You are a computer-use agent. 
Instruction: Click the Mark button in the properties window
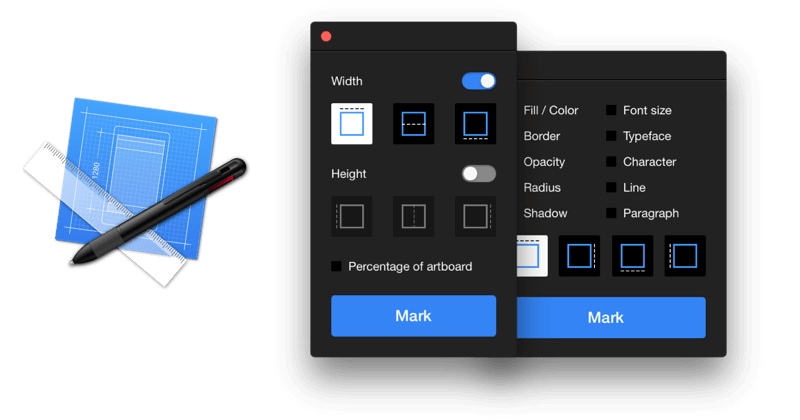(x=611, y=317)
